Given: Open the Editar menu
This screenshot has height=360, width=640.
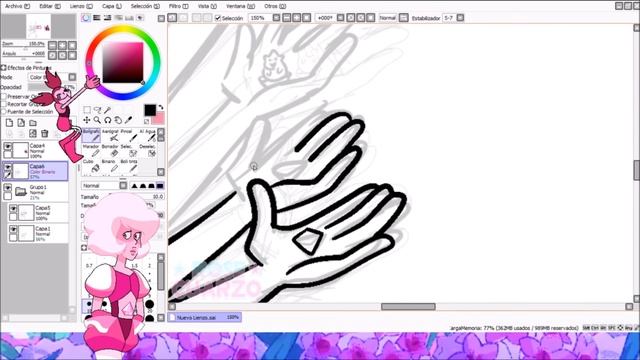Looking at the screenshot, I should [x=50, y=6].
